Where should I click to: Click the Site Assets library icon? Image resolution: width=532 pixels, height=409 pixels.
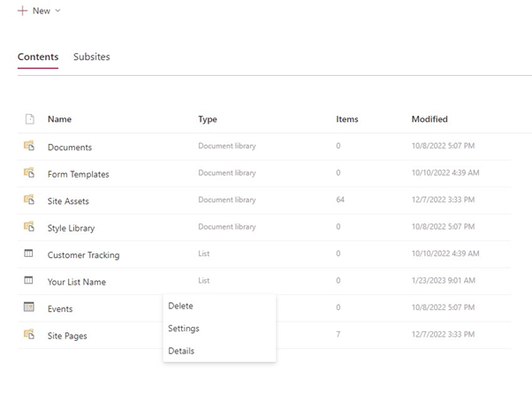pyautogui.click(x=29, y=200)
